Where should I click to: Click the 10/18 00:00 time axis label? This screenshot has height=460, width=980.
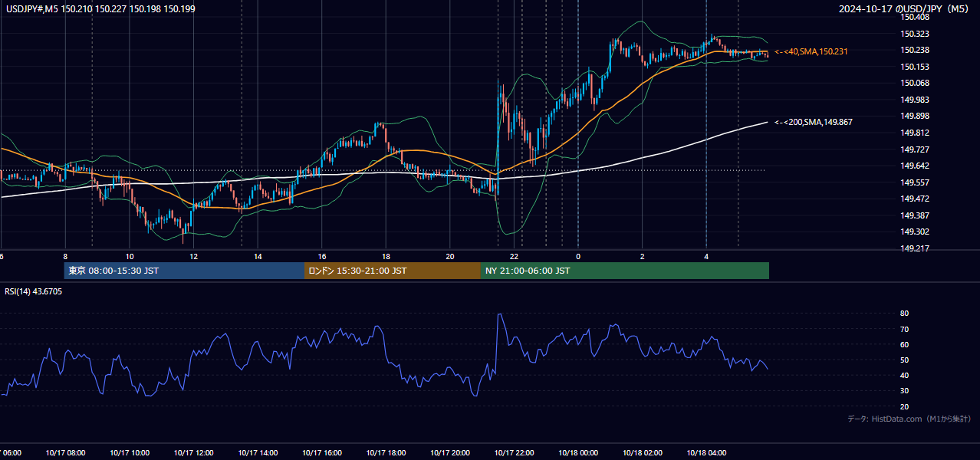(578, 453)
